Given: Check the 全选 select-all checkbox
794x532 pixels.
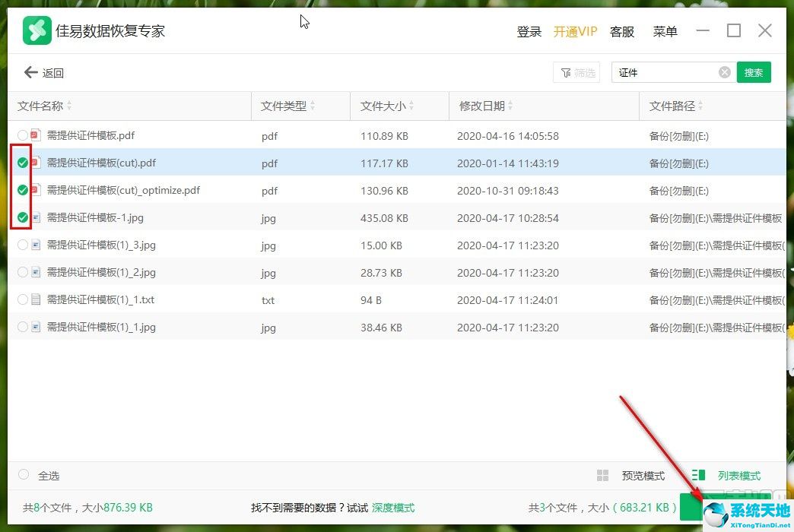Looking at the screenshot, I should 23,475.
